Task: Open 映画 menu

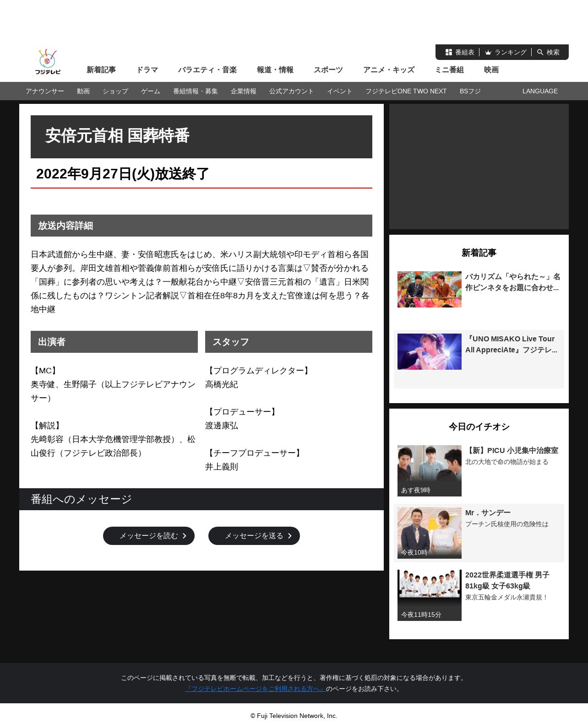Action: tap(491, 70)
